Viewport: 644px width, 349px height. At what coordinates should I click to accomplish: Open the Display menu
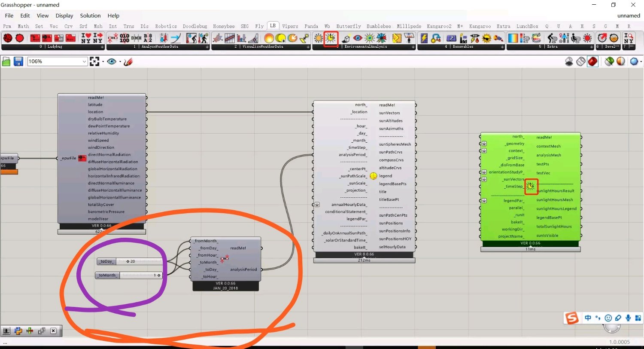[64, 15]
